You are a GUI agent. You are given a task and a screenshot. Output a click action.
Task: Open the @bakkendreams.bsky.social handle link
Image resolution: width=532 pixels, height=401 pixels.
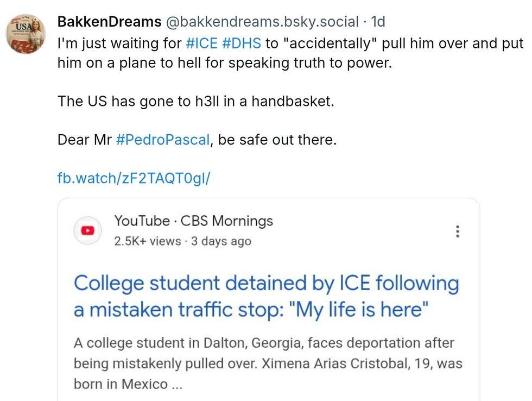click(262, 22)
